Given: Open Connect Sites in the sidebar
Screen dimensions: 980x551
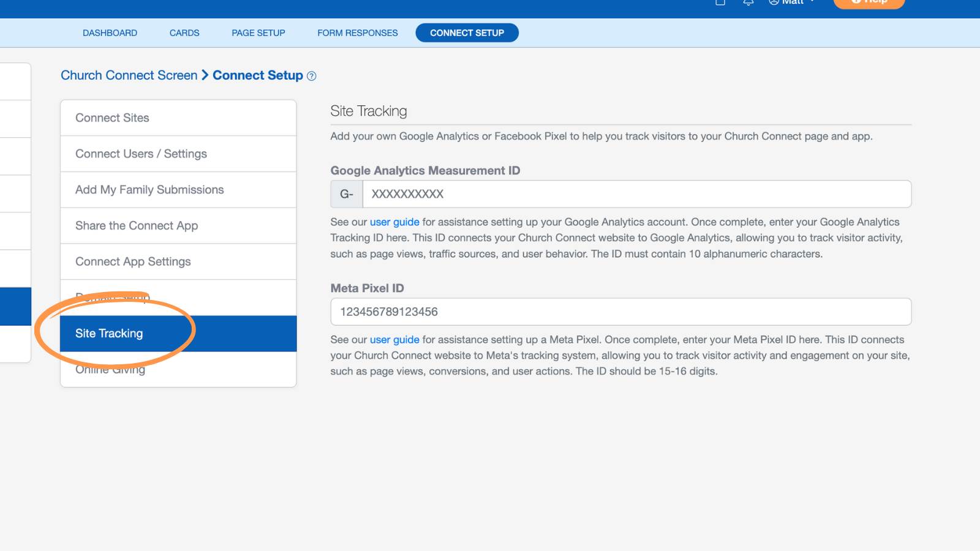Looking at the screenshot, I should coord(178,118).
